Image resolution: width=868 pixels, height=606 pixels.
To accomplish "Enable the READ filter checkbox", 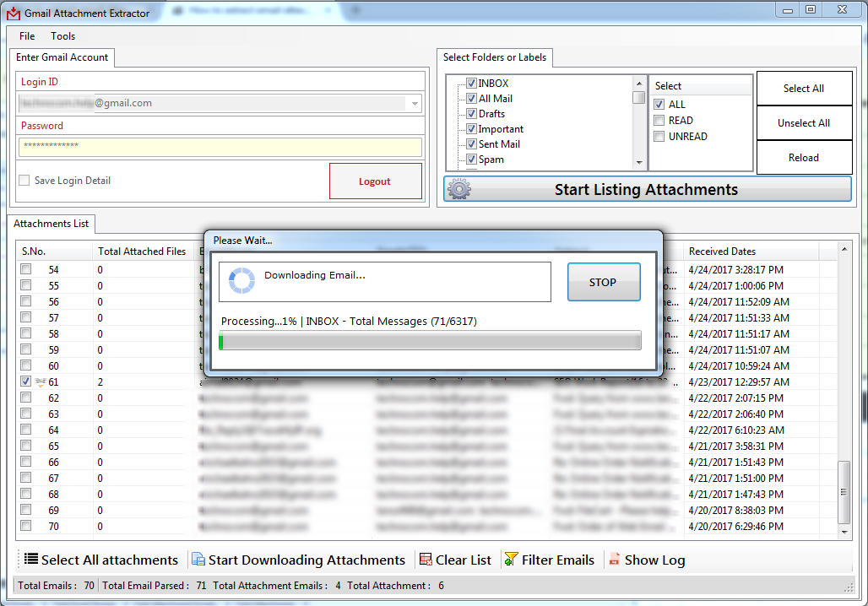I will coord(659,120).
